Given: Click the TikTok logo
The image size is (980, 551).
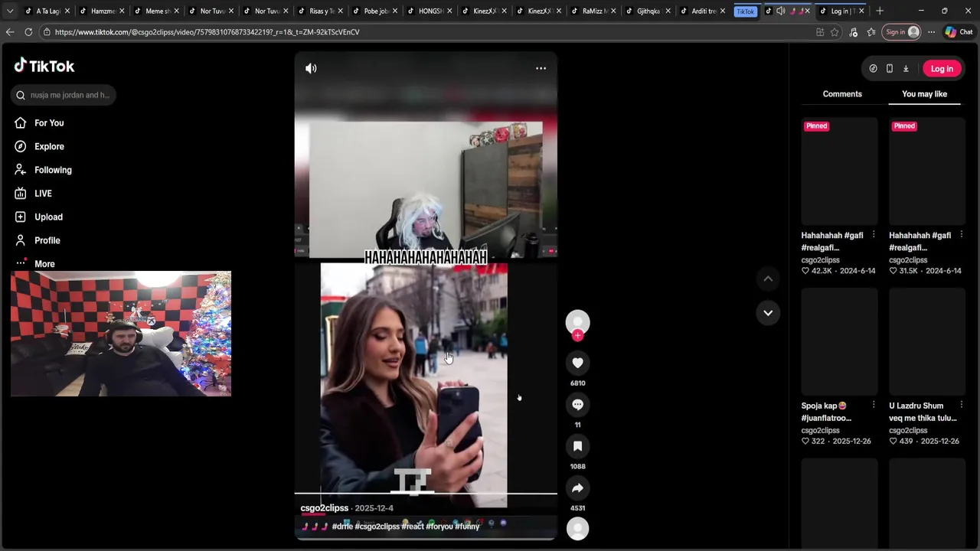Looking at the screenshot, I should [x=44, y=66].
